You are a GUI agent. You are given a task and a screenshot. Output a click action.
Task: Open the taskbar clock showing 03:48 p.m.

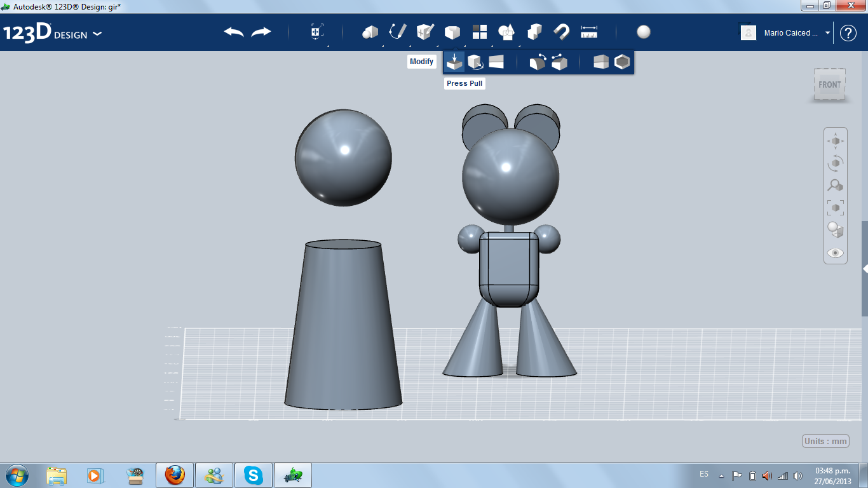[832, 476]
